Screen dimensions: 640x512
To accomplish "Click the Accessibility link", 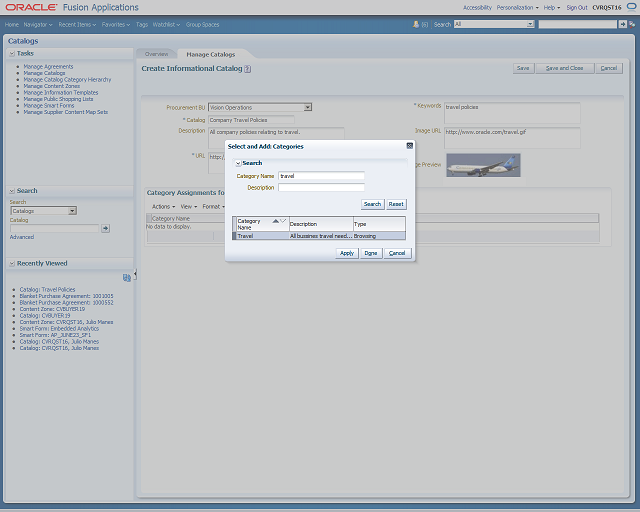I will (x=477, y=7).
